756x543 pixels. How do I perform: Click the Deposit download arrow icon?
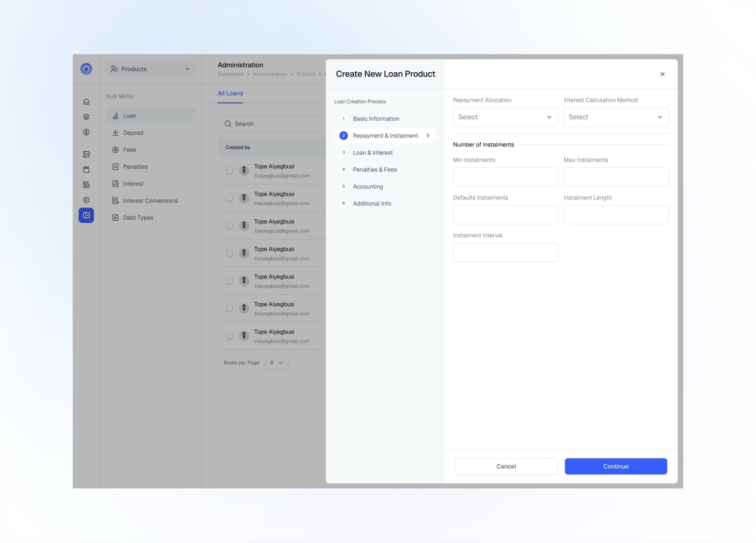(115, 133)
